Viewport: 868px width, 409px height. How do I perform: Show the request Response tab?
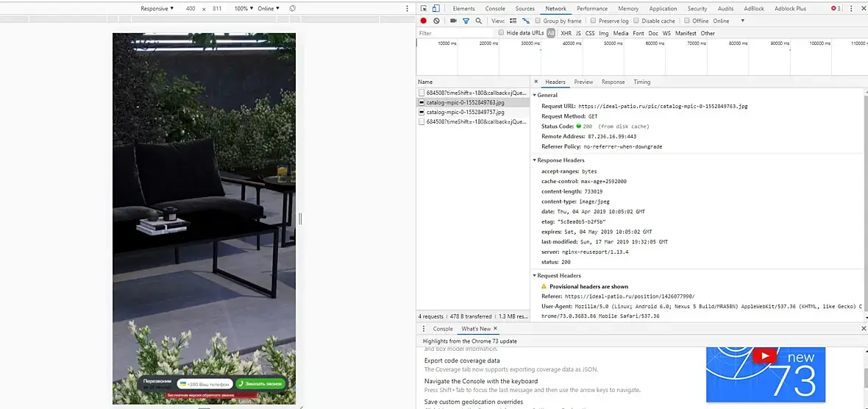(x=613, y=82)
